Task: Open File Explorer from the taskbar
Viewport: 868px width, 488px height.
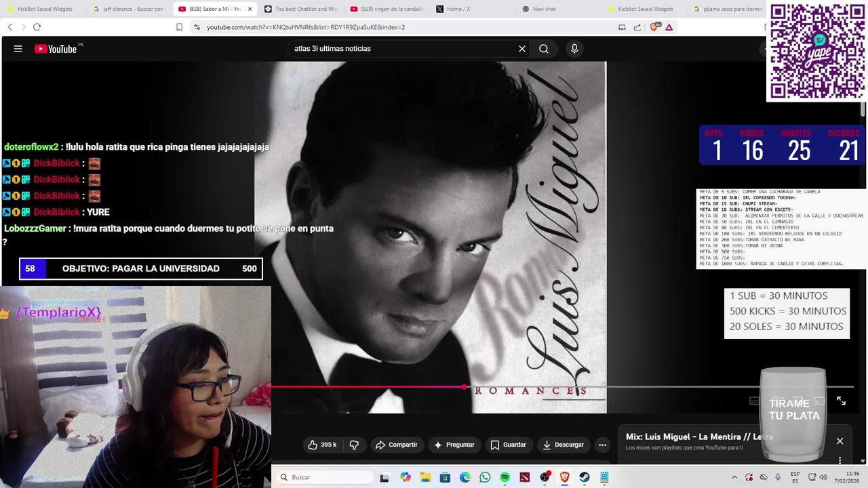Action: pos(425,477)
